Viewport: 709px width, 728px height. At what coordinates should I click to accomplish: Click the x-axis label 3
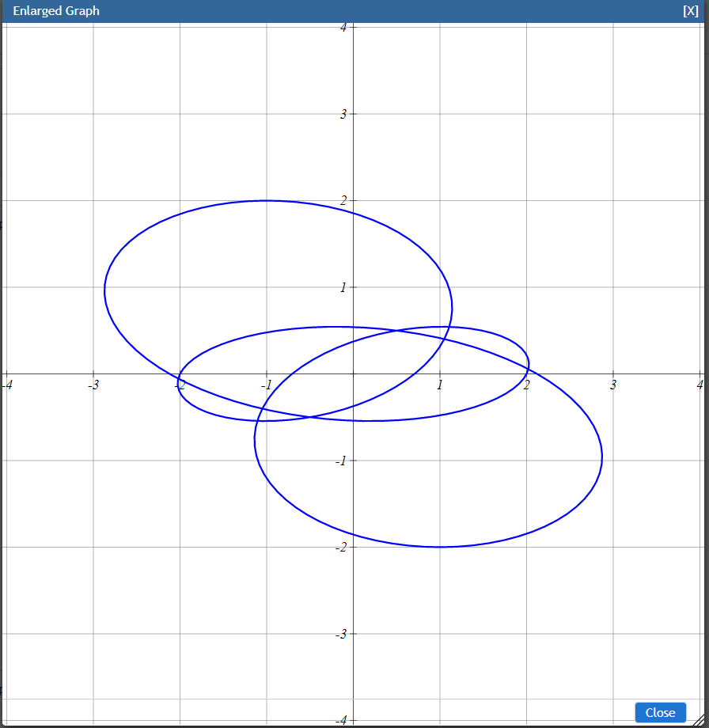click(612, 385)
